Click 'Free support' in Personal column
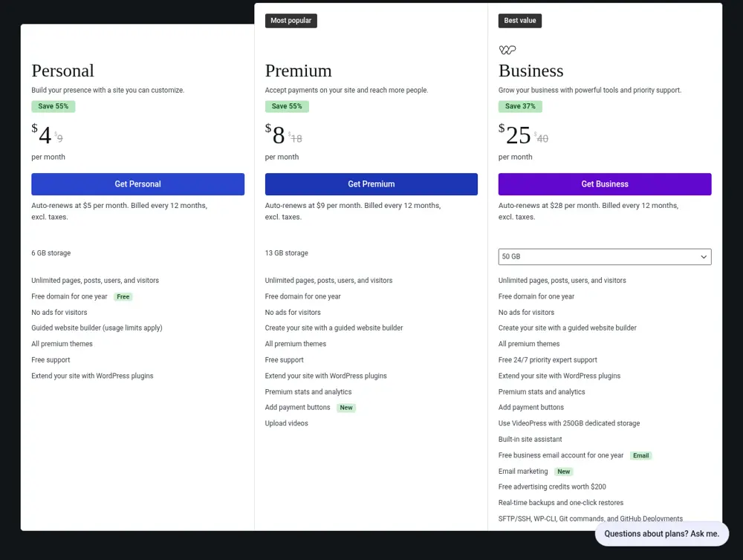 pyautogui.click(x=51, y=359)
